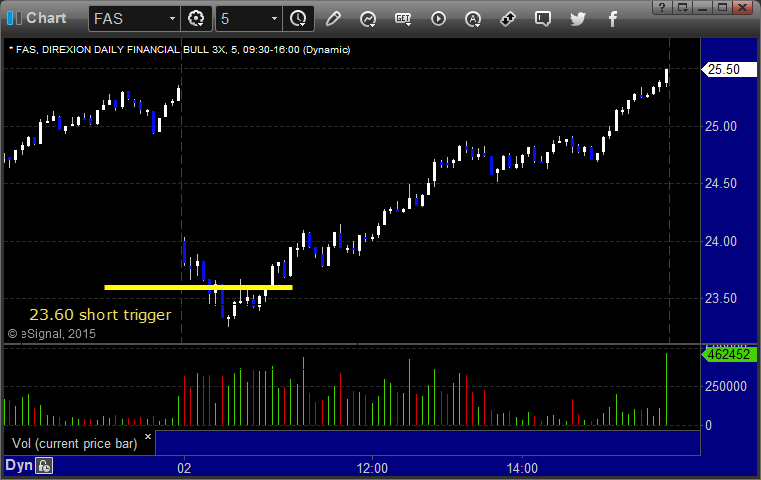Open the time template clock menu

pyautogui.click(x=298, y=19)
